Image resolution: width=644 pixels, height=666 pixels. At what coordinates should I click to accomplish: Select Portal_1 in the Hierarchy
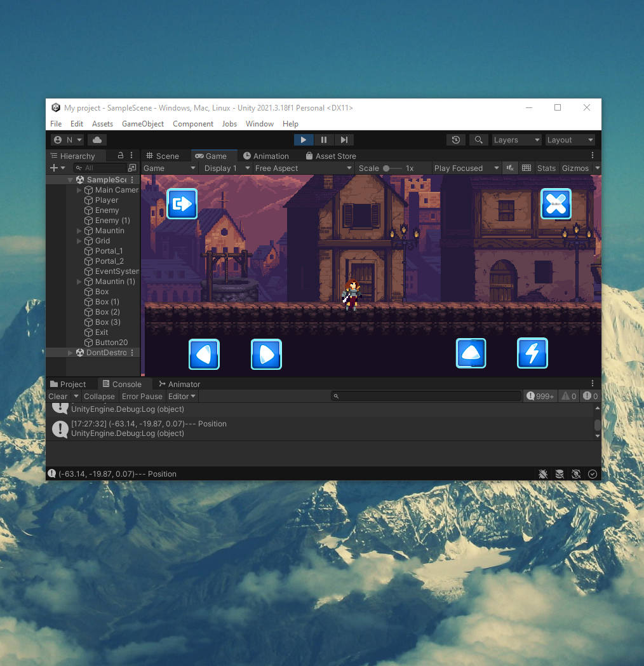coord(109,251)
